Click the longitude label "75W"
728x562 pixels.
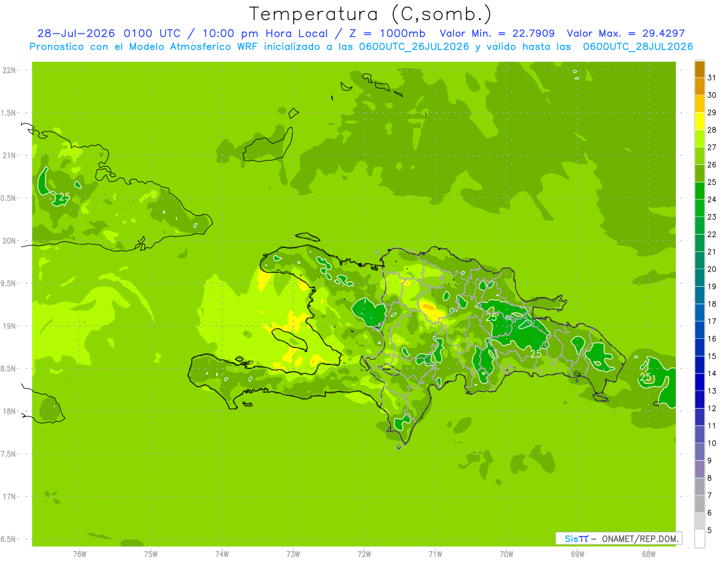(151, 554)
